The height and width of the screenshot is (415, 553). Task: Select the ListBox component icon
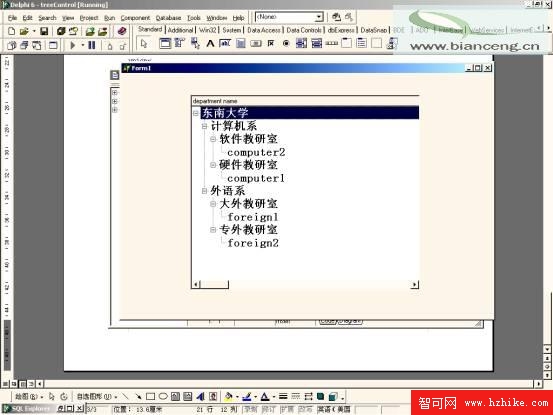(x=301, y=43)
